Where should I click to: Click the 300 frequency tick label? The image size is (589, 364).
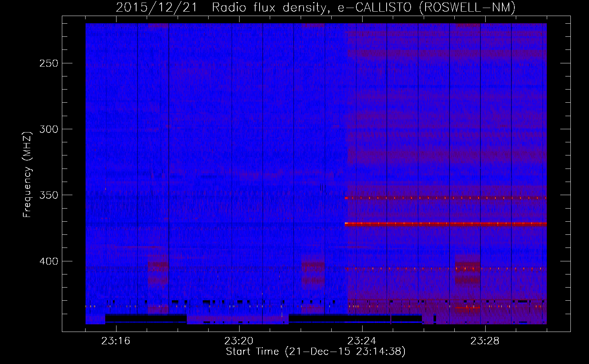click(49, 129)
